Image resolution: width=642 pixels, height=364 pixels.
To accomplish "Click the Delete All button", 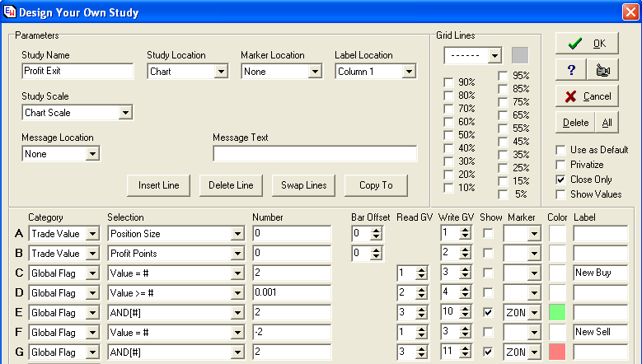I will pyautogui.click(x=607, y=123).
